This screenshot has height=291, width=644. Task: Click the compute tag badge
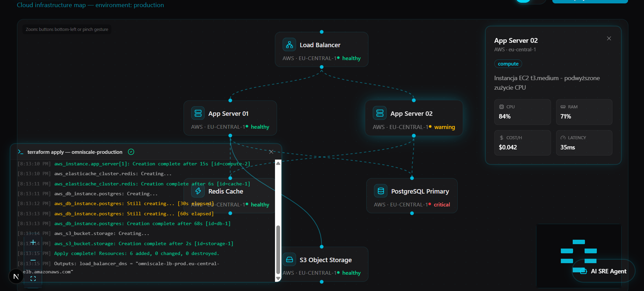coord(508,63)
